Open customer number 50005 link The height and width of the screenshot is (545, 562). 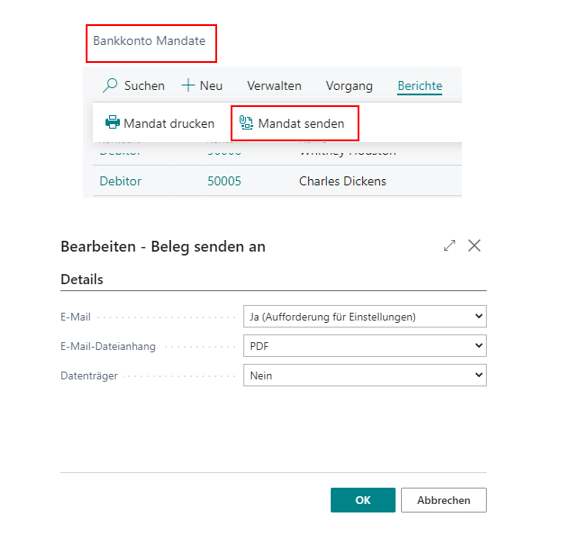coord(224,181)
